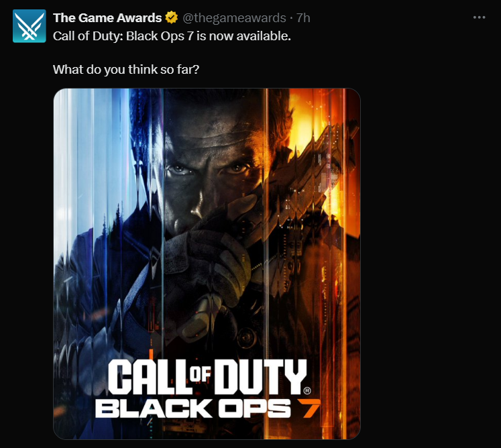
Task: Click The Game Awards display name
Action: click(107, 18)
